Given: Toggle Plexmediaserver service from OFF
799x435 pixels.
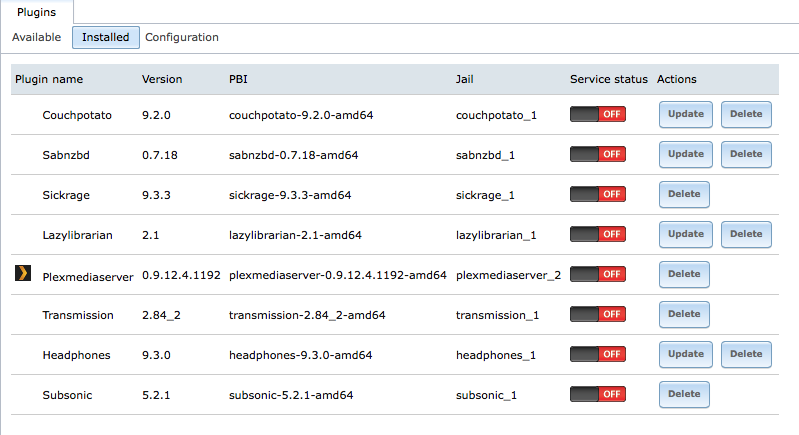Looking at the screenshot, I should [598, 274].
